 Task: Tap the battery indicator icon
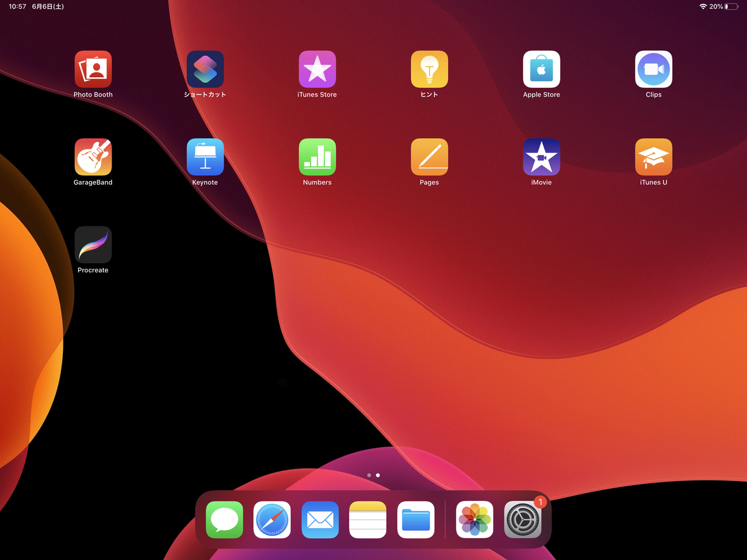[x=731, y=6]
